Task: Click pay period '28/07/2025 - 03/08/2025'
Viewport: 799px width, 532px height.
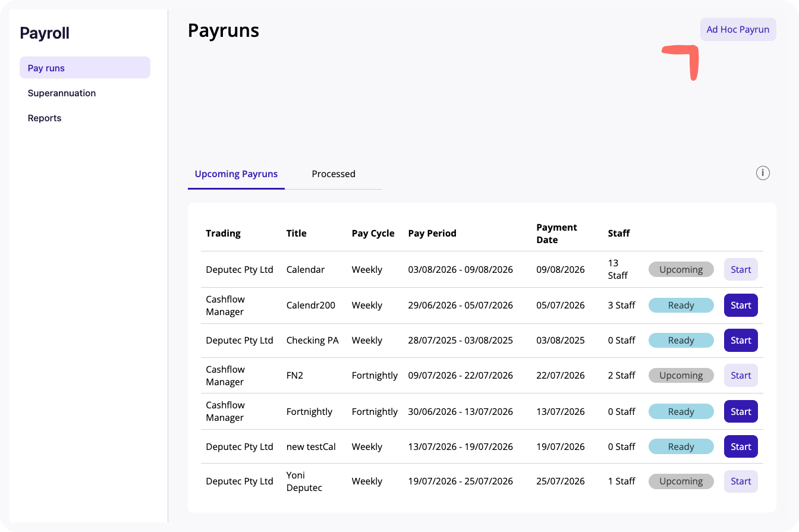Action: (460, 340)
